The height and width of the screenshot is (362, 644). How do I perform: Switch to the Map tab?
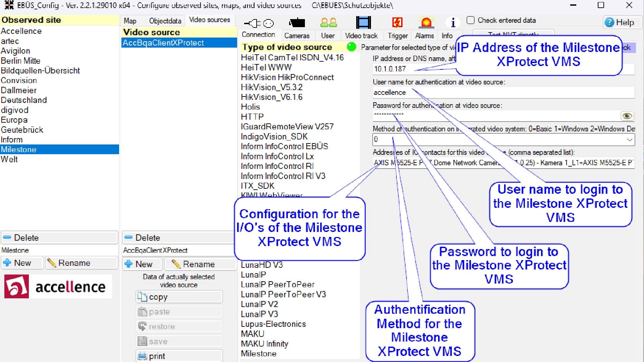point(130,21)
